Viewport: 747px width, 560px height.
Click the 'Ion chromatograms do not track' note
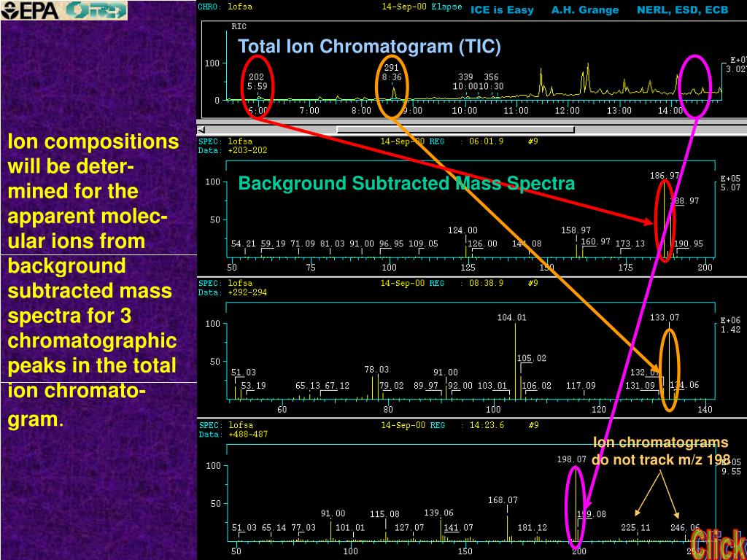click(x=661, y=451)
